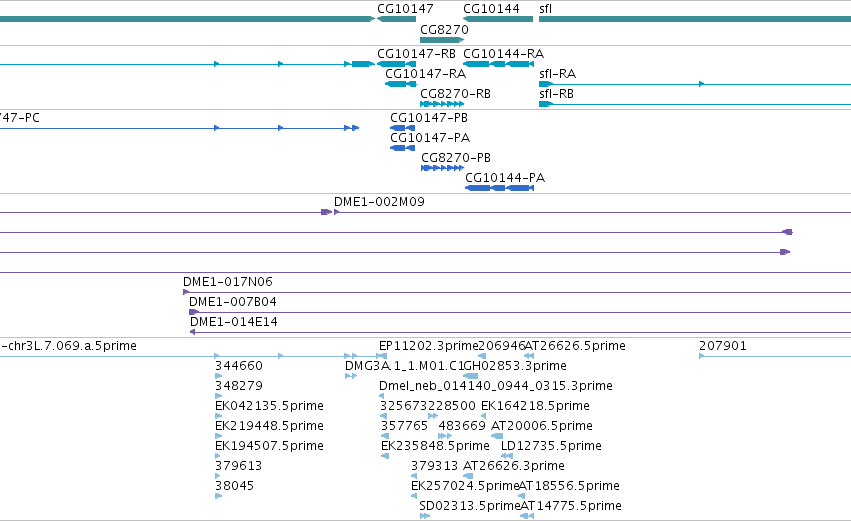Click the CG10147 gene label
This screenshot has height=521, width=851.
click(x=405, y=9)
